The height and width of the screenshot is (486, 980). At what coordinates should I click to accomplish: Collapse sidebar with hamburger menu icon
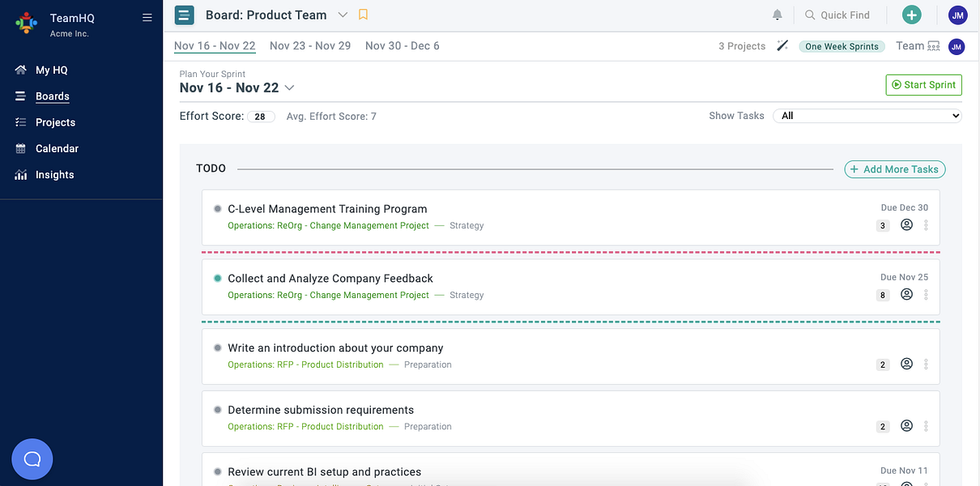point(147,17)
